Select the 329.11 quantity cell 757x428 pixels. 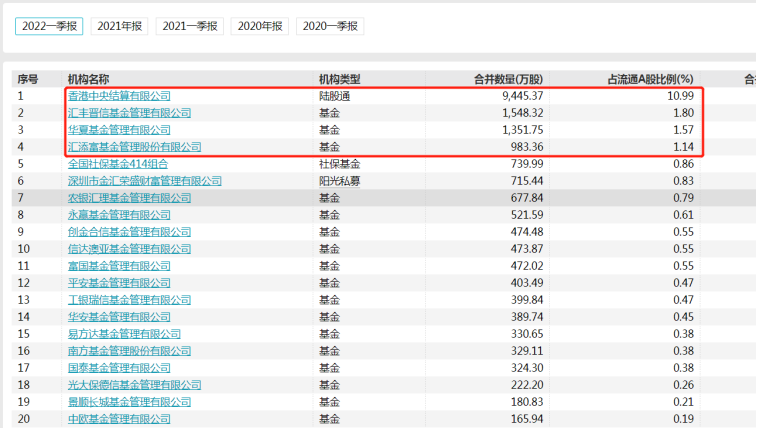pos(527,351)
